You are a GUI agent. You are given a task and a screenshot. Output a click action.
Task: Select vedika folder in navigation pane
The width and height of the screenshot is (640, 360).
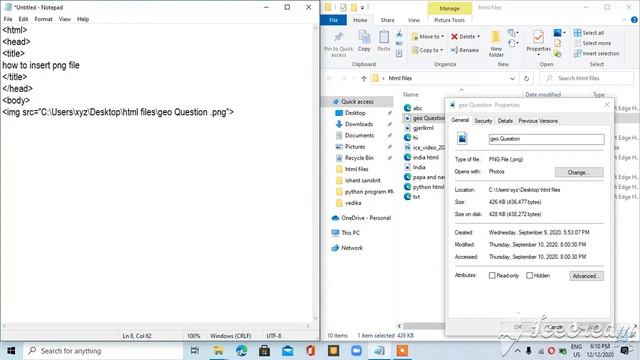[x=353, y=203]
